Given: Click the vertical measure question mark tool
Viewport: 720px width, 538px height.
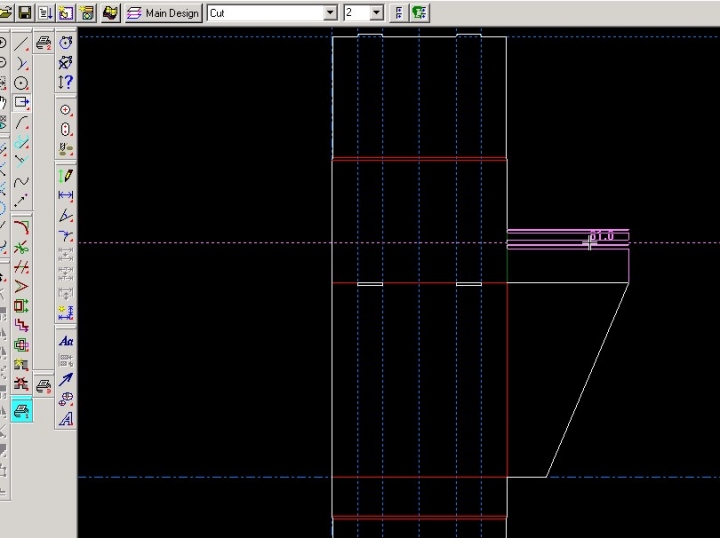Looking at the screenshot, I should 66,81.
